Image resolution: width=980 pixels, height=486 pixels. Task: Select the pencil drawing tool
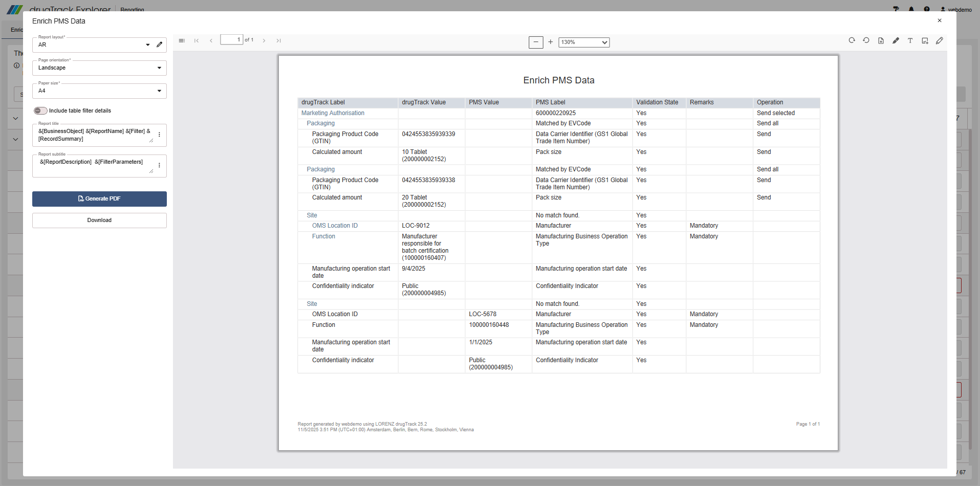[x=940, y=40]
